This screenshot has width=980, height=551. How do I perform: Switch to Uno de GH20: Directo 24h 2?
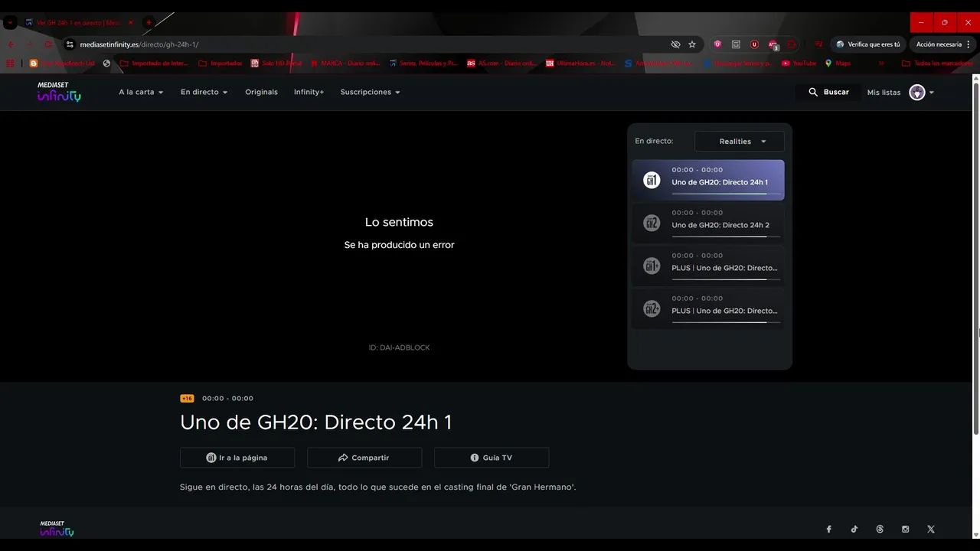point(708,223)
